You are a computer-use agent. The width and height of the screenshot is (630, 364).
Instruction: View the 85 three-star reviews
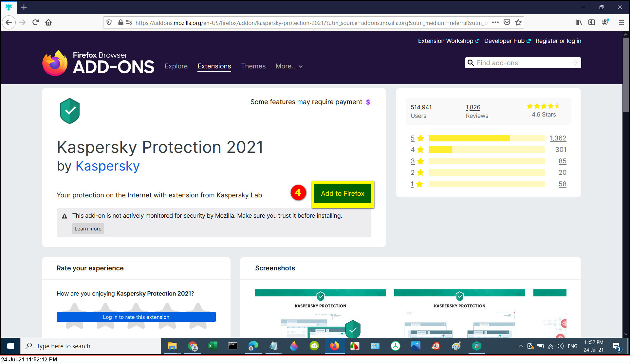[x=563, y=161]
